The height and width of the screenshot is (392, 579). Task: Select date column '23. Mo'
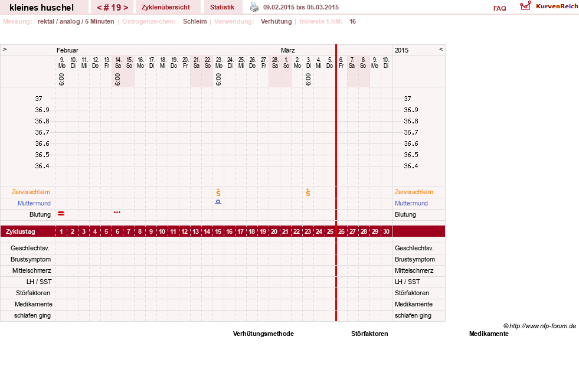(x=218, y=63)
